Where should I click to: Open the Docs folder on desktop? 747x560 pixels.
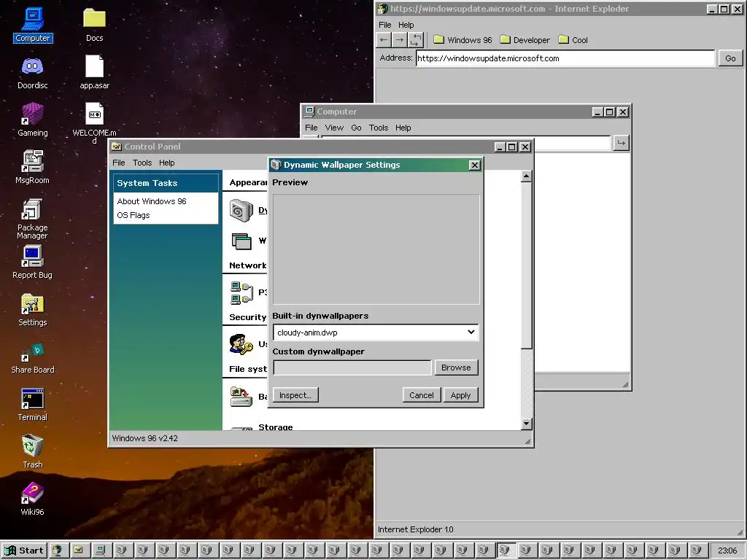(x=94, y=25)
